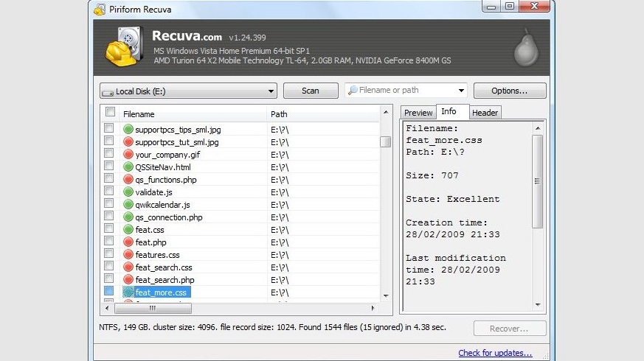Click the Piriform pear logo
This screenshot has height=361, width=644.
pos(526,48)
